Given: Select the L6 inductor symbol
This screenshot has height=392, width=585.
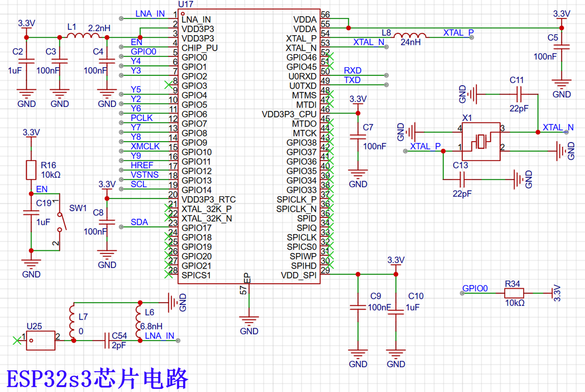Looking at the screenshot, I should click(x=139, y=321).
